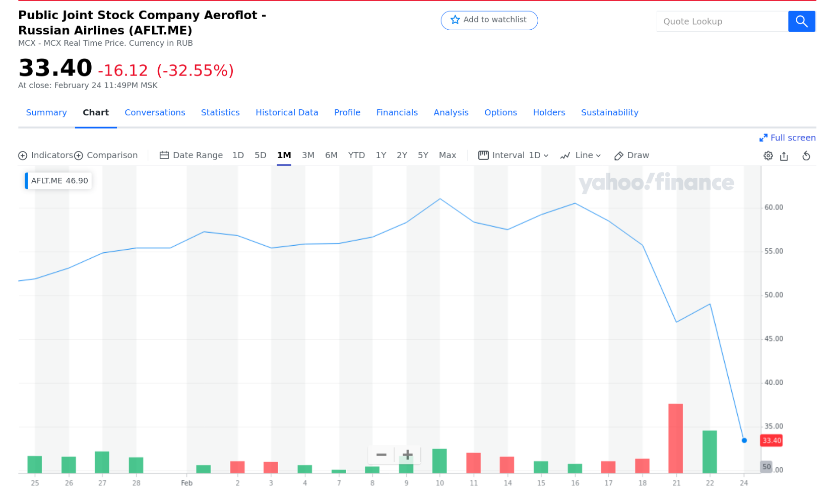
Task: Click the blue search magnifier button
Action: (x=801, y=21)
